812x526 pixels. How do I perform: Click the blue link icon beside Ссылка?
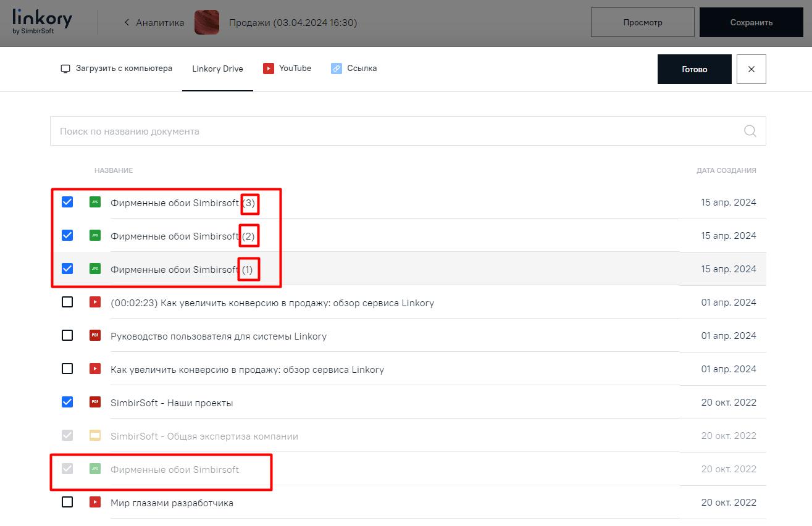click(336, 69)
